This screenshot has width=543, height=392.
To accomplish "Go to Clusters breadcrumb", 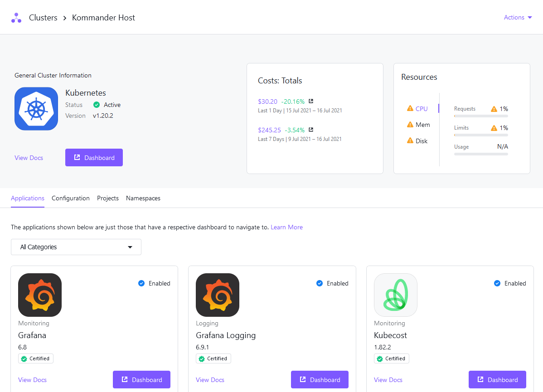I will click(44, 18).
